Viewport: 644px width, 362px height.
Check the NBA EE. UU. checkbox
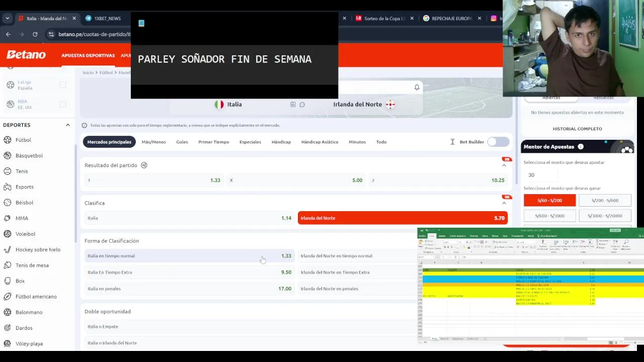pos(62,104)
